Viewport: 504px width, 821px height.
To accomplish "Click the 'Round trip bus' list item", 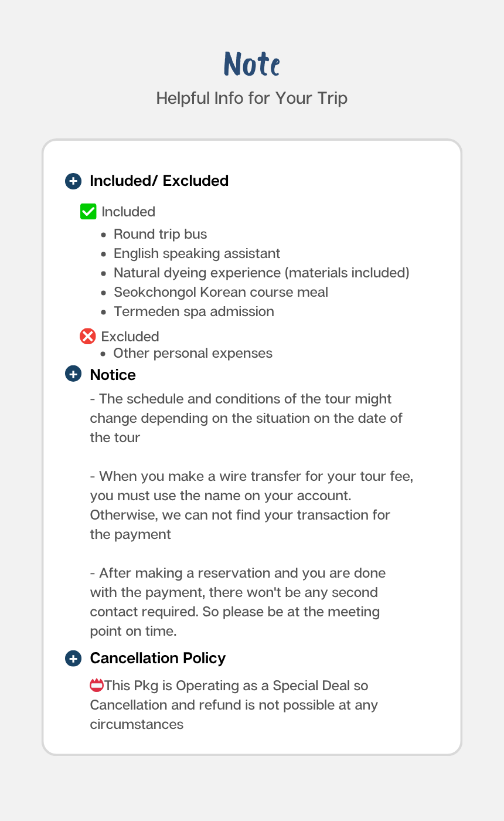I will click(160, 234).
